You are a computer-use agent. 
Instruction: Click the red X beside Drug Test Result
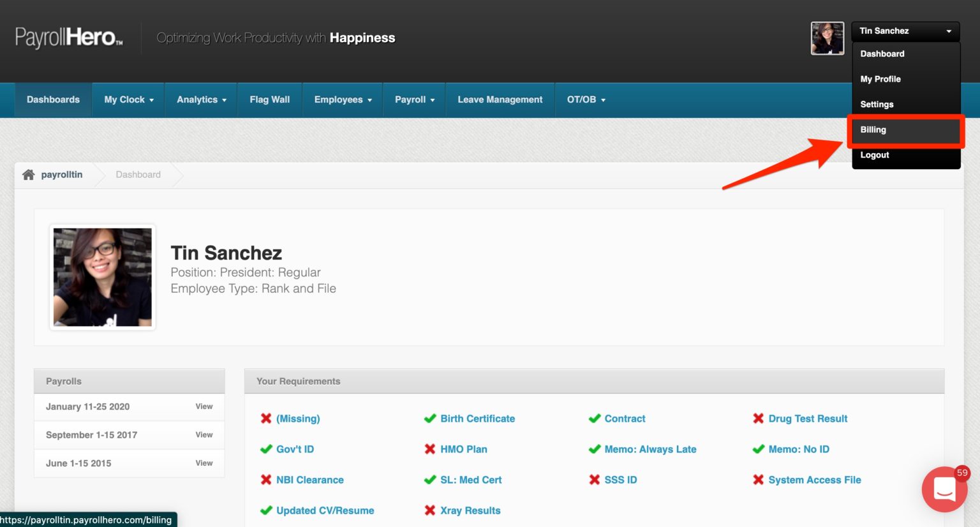click(x=758, y=419)
